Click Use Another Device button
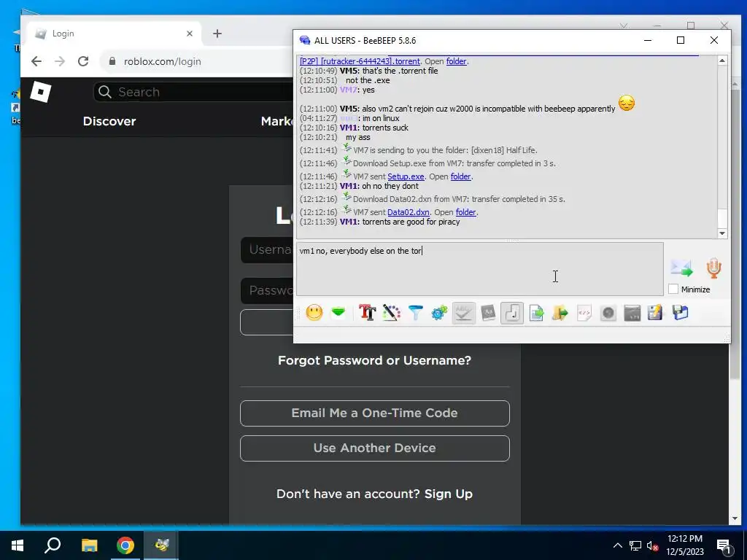The width and height of the screenshot is (747, 560). (x=374, y=448)
